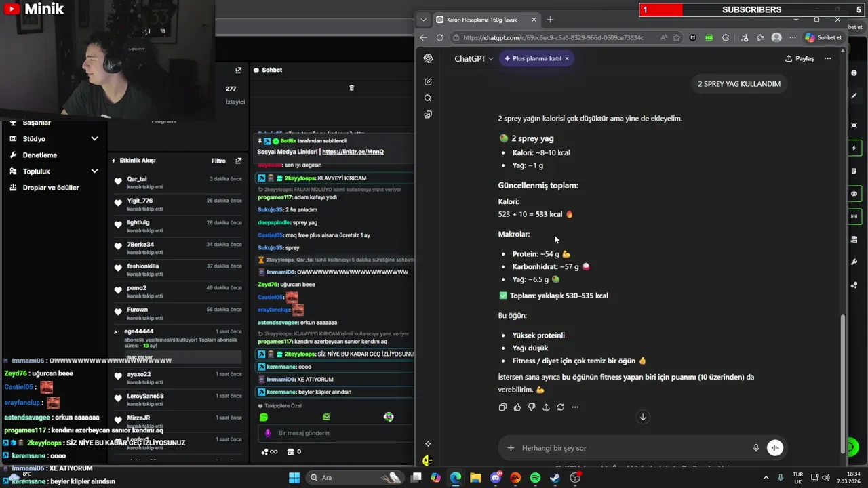The image size is (868, 488).
Task: Start ChatGPT voice mode
Action: pos(775,447)
